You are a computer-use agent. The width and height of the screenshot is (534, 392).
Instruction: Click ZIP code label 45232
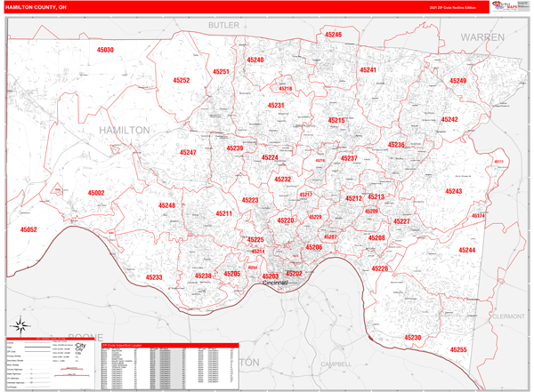pyautogui.click(x=283, y=180)
